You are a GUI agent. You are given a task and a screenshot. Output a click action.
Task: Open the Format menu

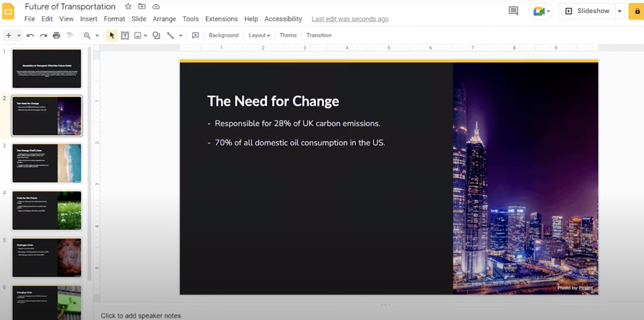[x=114, y=19]
